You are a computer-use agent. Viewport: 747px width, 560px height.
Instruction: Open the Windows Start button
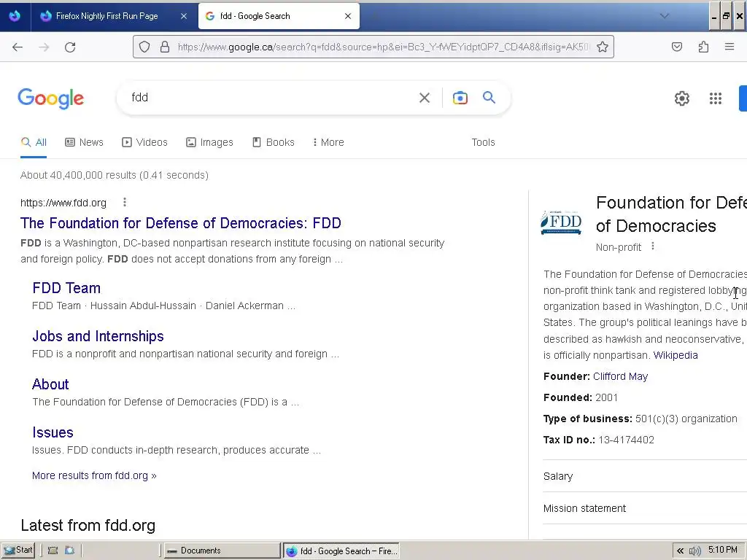click(x=18, y=551)
